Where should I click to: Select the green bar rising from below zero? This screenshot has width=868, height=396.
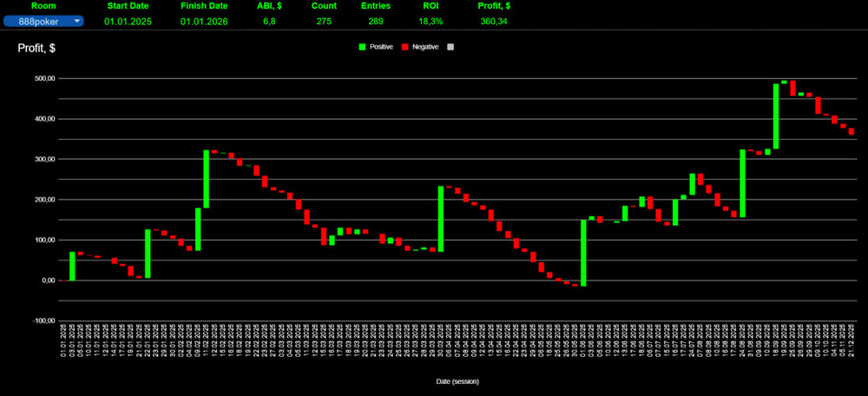[x=583, y=252]
